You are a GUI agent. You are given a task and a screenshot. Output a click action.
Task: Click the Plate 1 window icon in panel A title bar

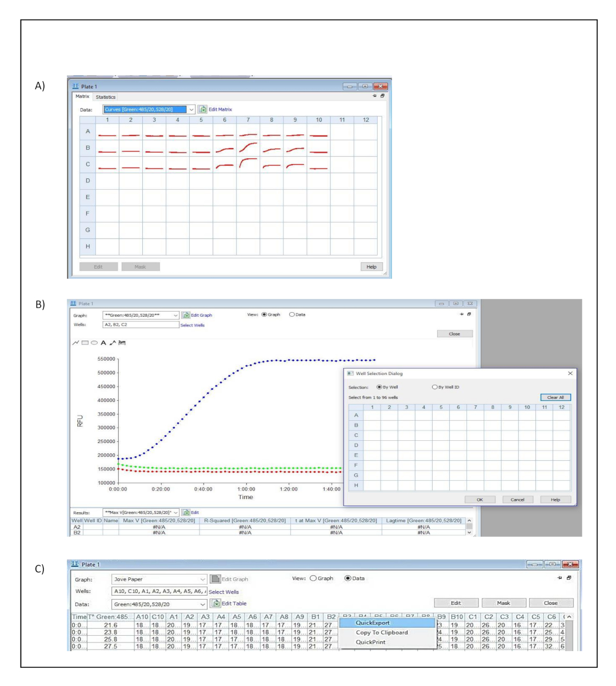76,86
